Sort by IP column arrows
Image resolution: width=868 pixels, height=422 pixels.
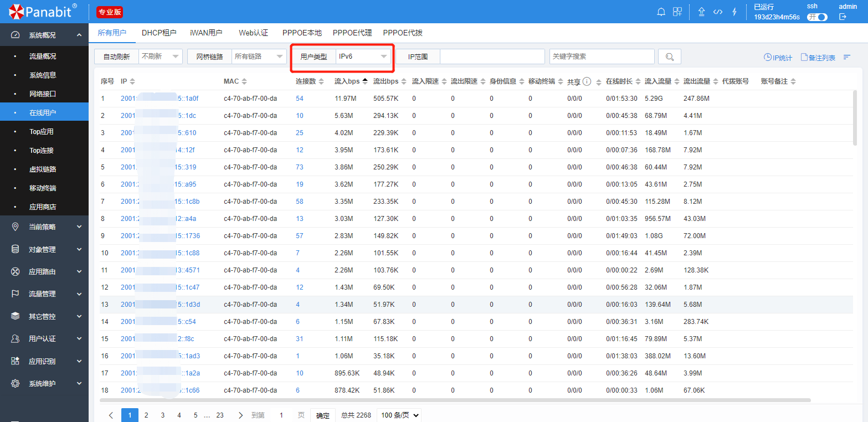(132, 81)
